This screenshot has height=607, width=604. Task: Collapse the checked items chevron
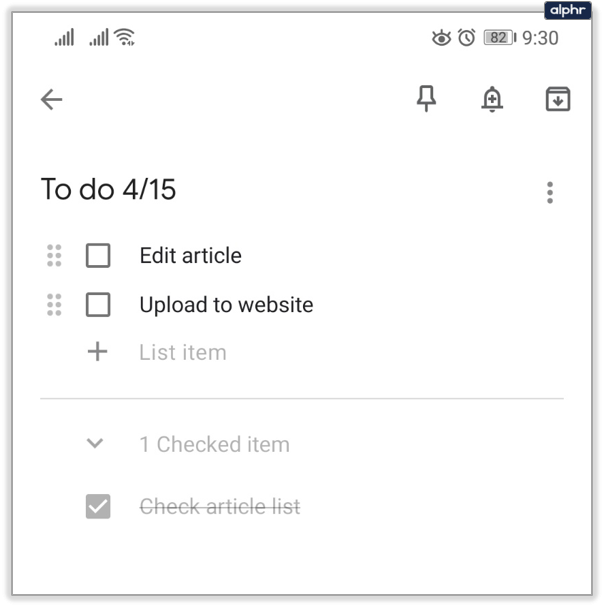coord(96,443)
